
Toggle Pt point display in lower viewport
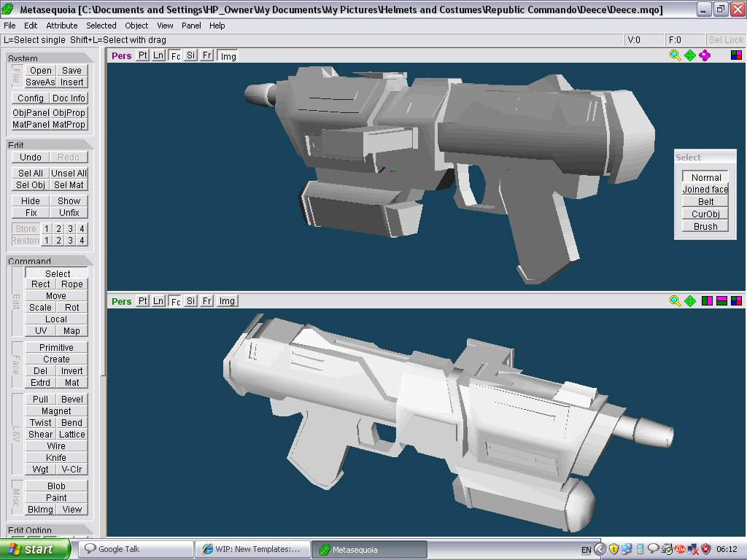pos(142,300)
